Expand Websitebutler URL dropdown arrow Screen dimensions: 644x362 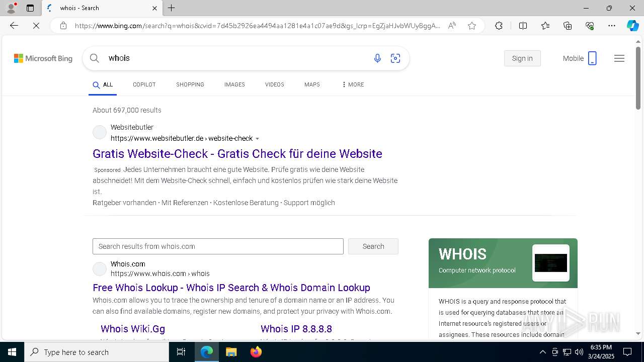tap(257, 139)
